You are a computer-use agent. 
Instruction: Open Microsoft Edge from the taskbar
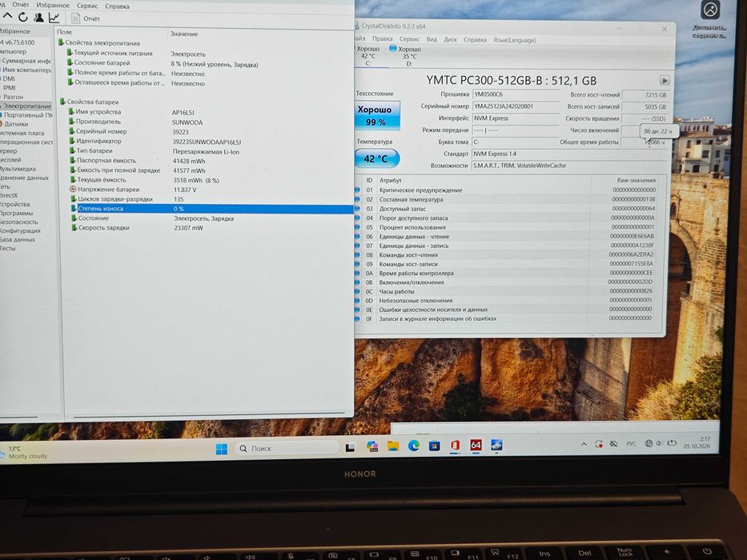point(413,446)
